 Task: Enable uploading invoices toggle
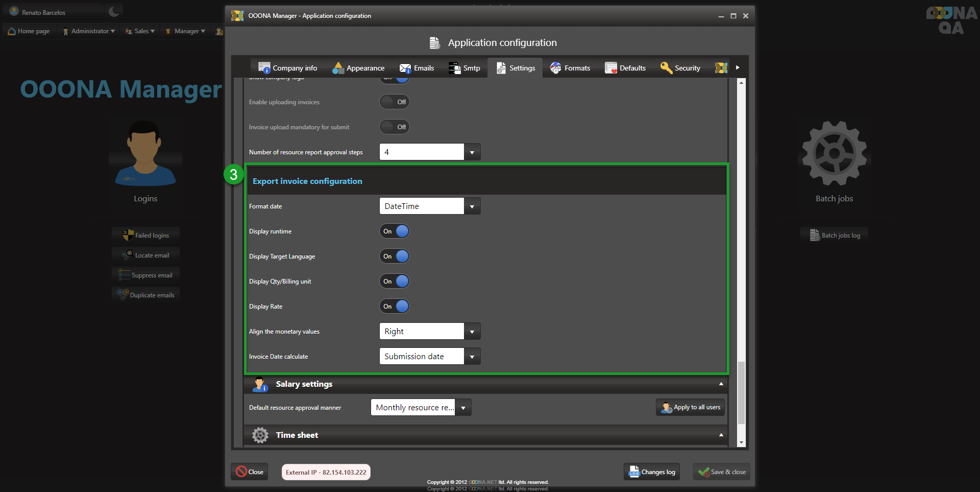click(x=395, y=102)
